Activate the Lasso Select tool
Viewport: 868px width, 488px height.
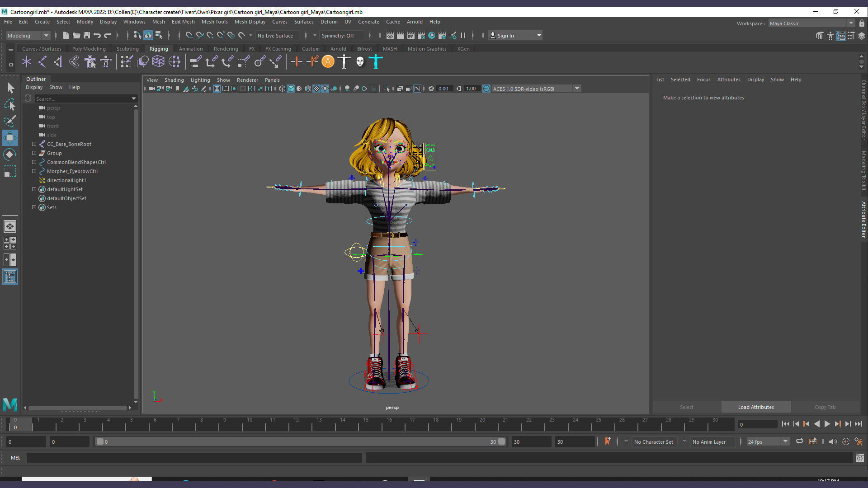click(10, 104)
